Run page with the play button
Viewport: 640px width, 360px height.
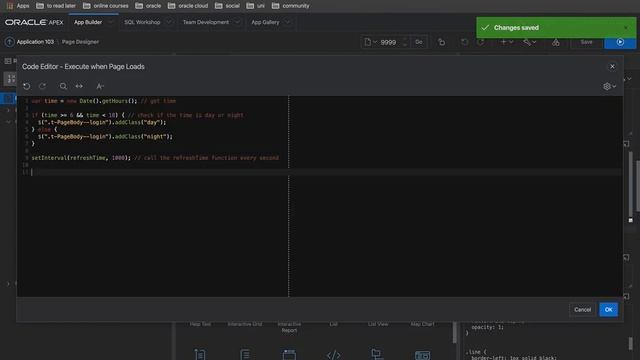tap(620, 42)
